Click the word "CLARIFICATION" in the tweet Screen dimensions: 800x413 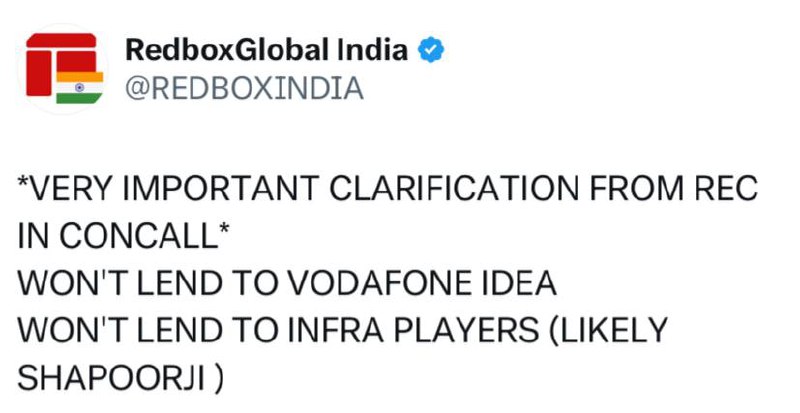(454, 188)
